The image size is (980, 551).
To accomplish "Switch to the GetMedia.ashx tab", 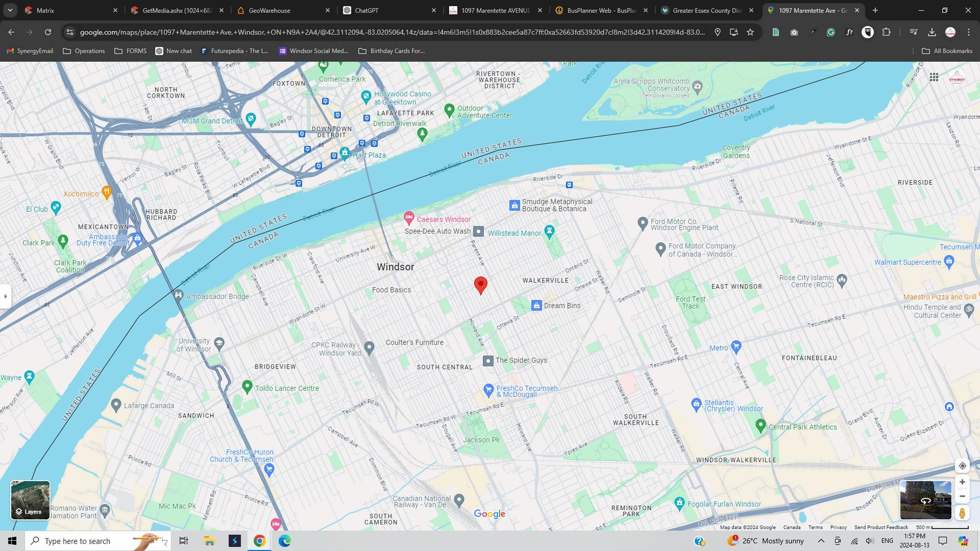I will [178, 10].
